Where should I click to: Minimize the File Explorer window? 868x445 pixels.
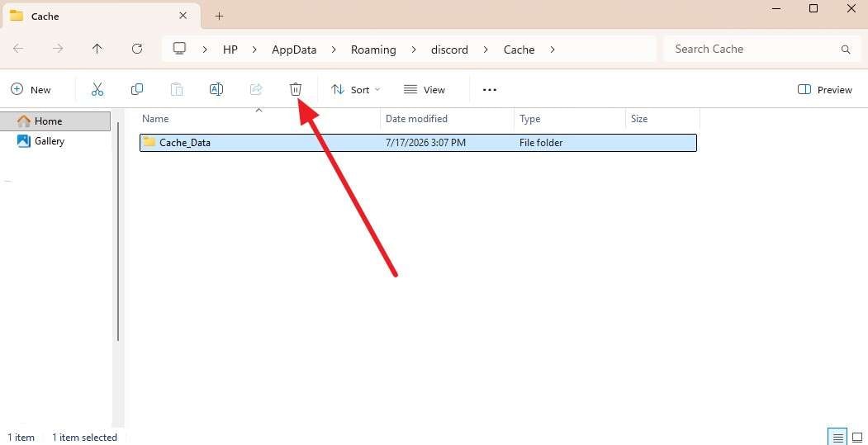pos(775,8)
